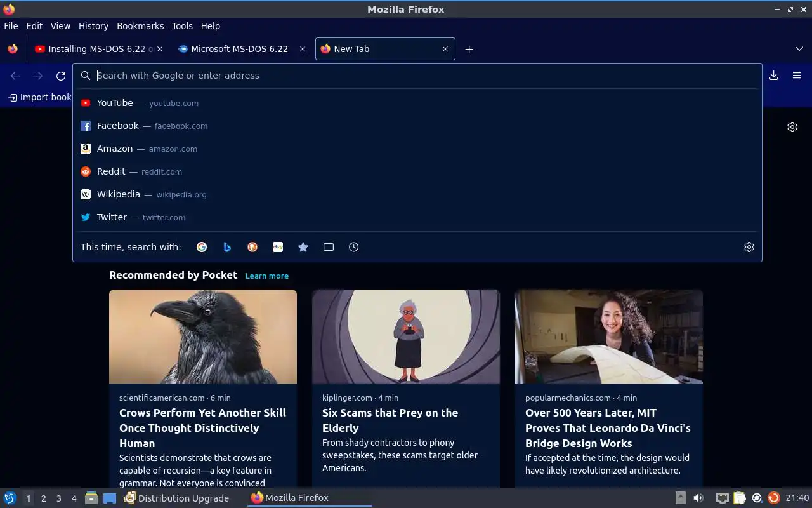The width and height of the screenshot is (812, 508).
Task: Open network icon in system tray
Action: pyautogui.click(x=722, y=498)
